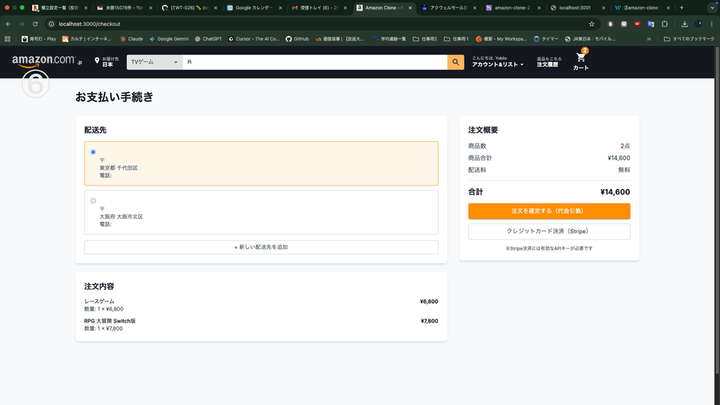The height and width of the screenshot is (405, 720).
Task: Close the Google カレンダー tab
Action: pyautogui.click(x=280, y=8)
